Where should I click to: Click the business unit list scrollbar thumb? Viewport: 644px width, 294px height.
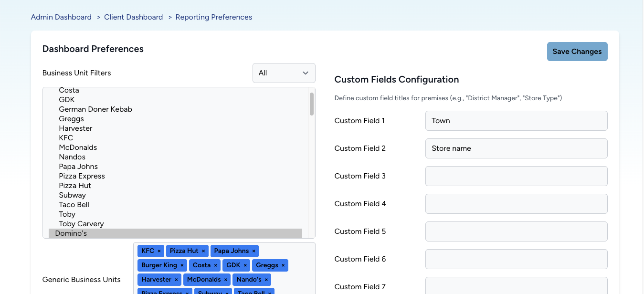coord(312,104)
